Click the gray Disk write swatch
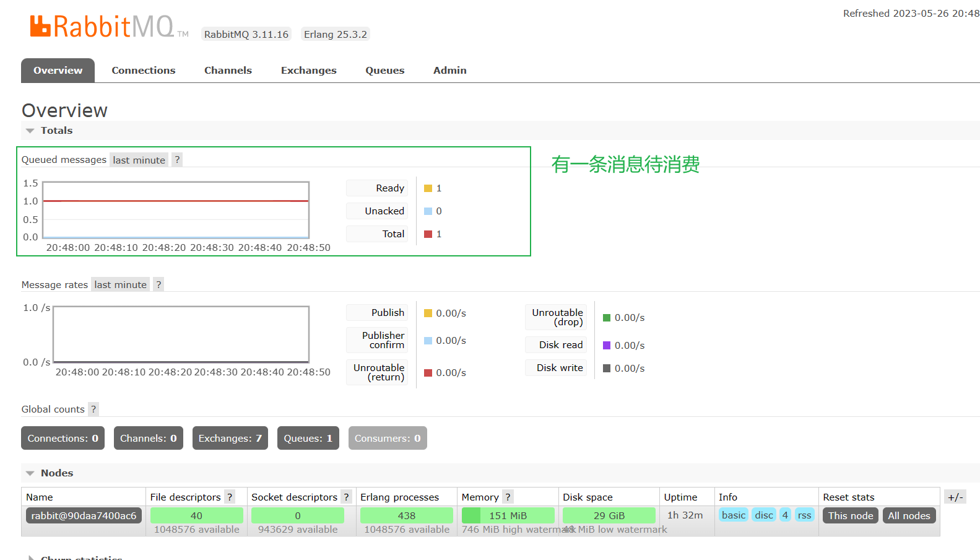The image size is (980, 560). [607, 369]
